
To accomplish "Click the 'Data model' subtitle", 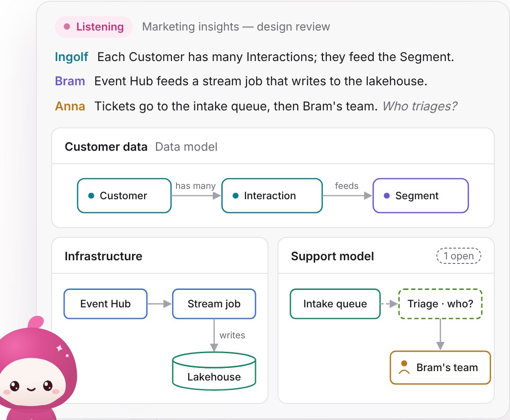I will [x=186, y=147].
